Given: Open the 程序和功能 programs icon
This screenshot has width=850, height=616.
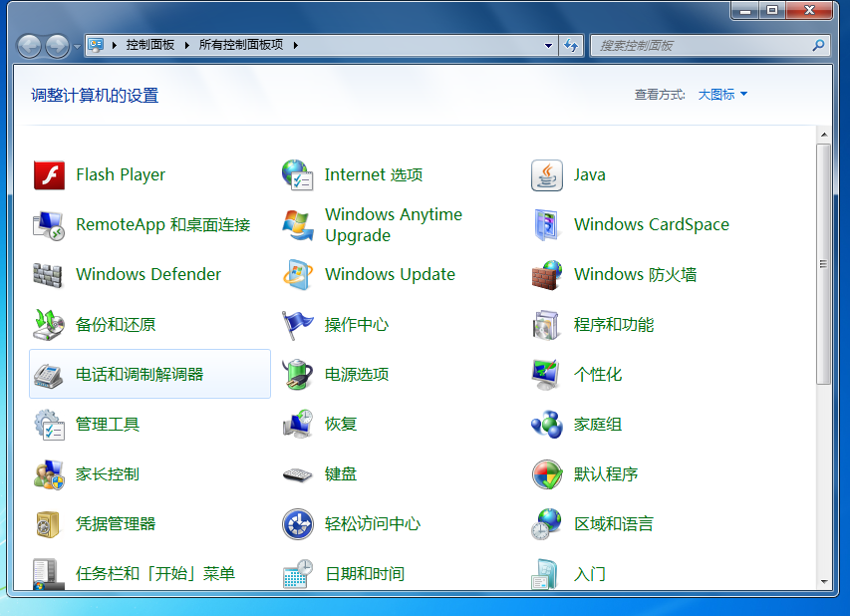Looking at the screenshot, I should point(546,325).
